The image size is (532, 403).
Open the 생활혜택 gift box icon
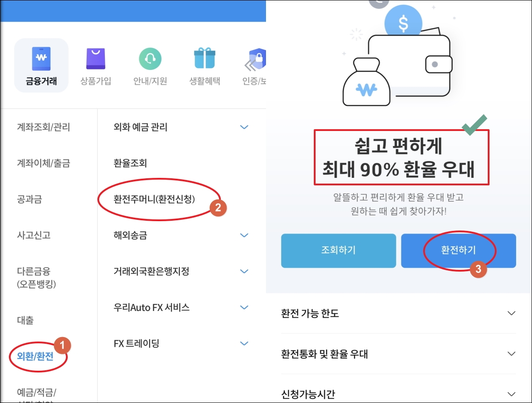coord(204,58)
